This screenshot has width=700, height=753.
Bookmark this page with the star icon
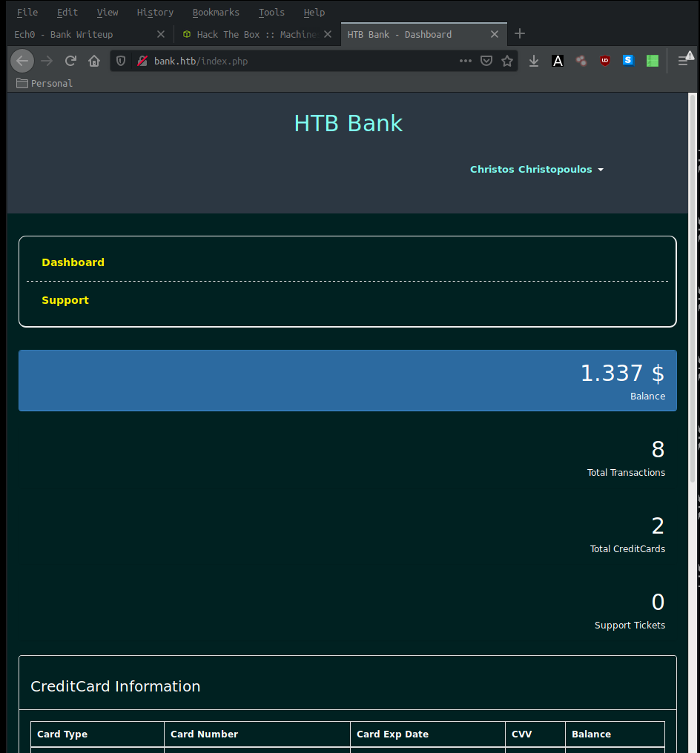(x=507, y=61)
